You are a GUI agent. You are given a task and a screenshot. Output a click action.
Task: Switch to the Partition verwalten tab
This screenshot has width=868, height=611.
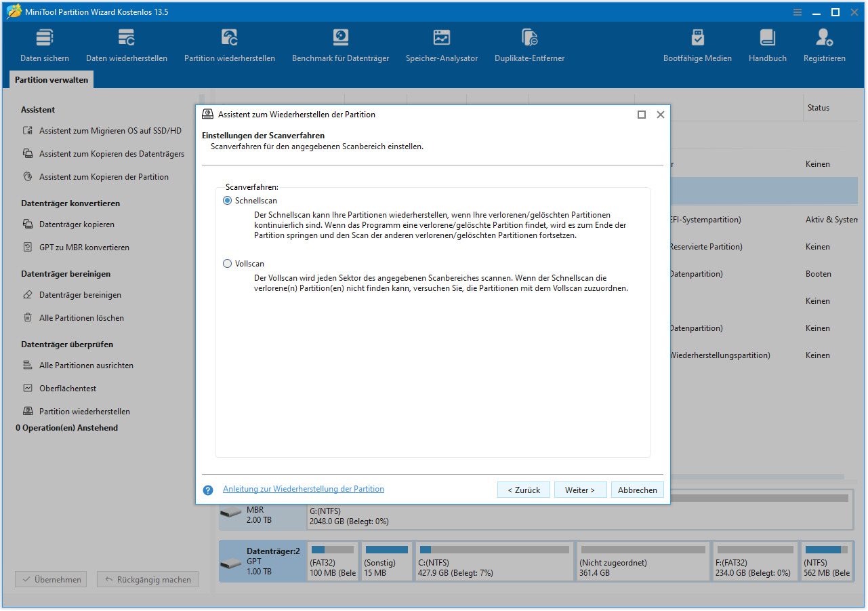click(51, 79)
